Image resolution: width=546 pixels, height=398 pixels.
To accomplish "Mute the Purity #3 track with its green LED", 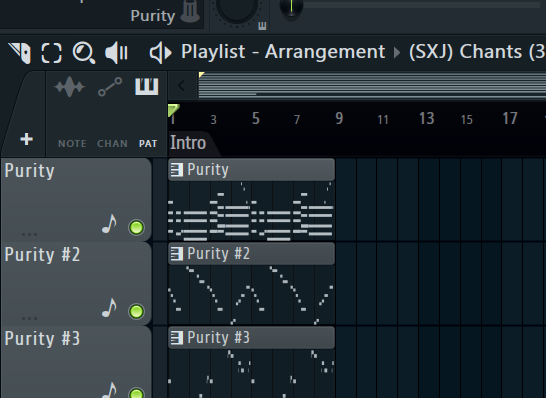I will (x=136, y=393).
